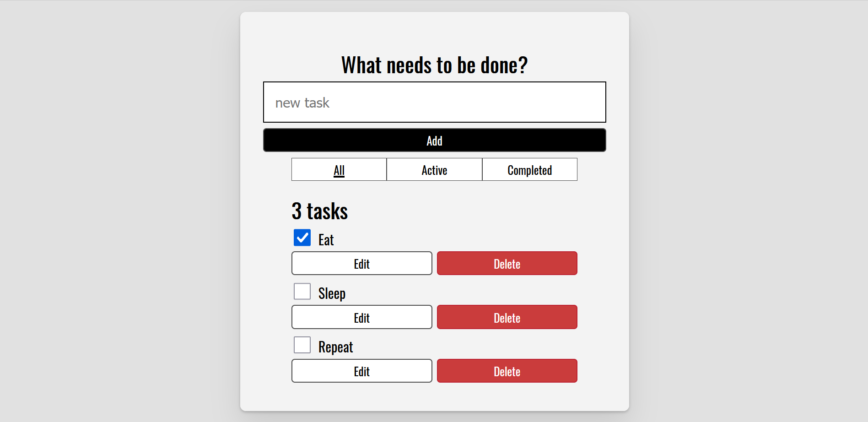Image resolution: width=868 pixels, height=422 pixels.
Task: Click the 'new task' placeholder text
Action: pos(302,103)
